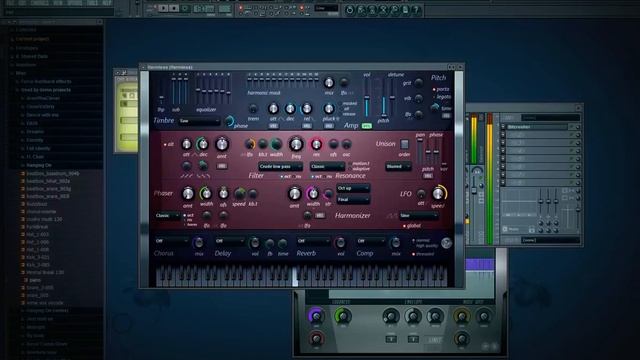Click the Amp vol slider
This screenshot has width=640, height=360.
pyautogui.click(x=367, y=98)
